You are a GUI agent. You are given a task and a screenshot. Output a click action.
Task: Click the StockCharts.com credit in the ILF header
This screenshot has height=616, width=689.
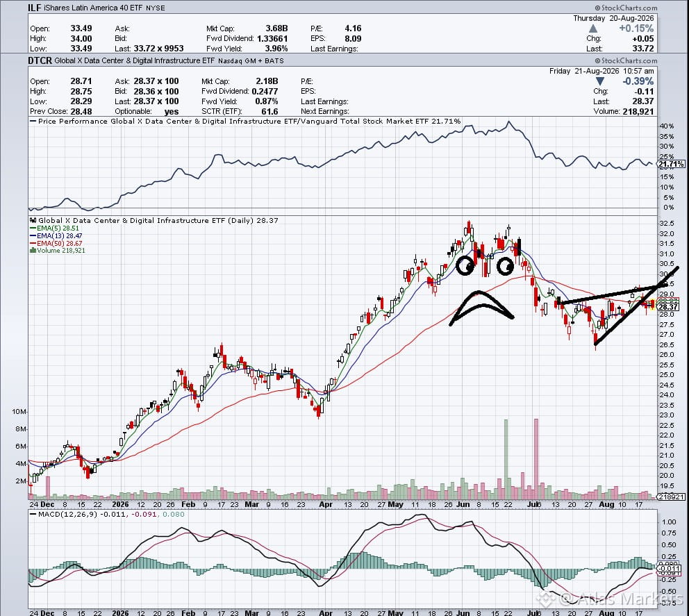click(x=626, y=8)
